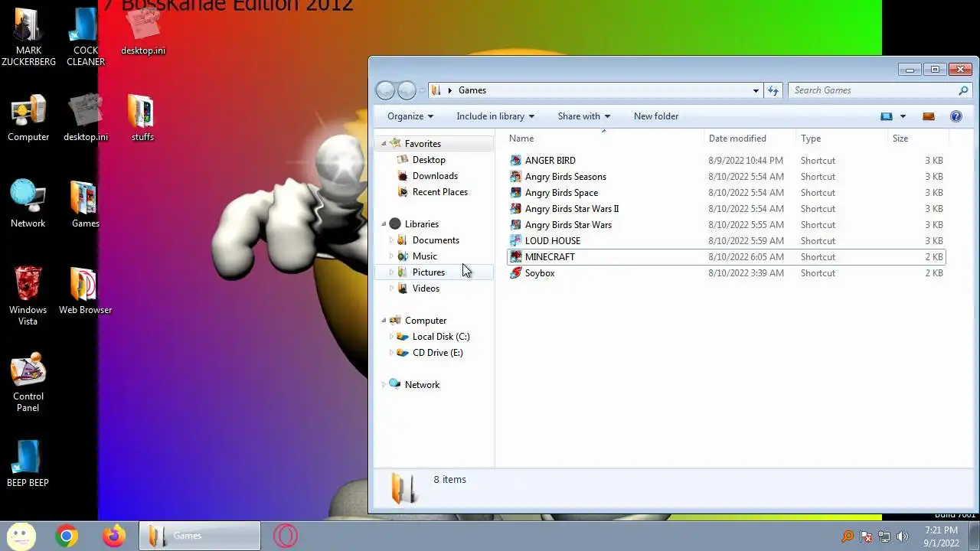This screenshot has width=980, height=551.
Task: Open the Share with dropdown
Action: coord(584,116)
